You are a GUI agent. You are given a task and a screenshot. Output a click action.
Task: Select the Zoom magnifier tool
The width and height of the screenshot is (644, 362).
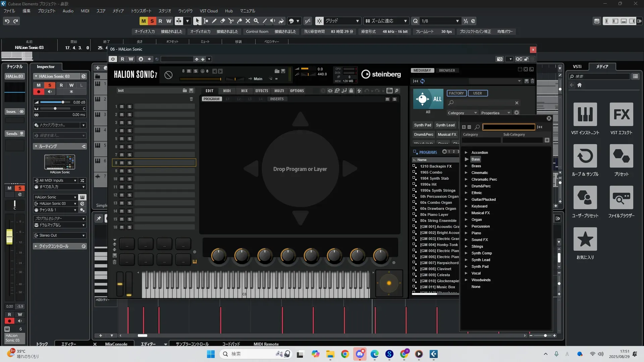[x=256, y=21]
